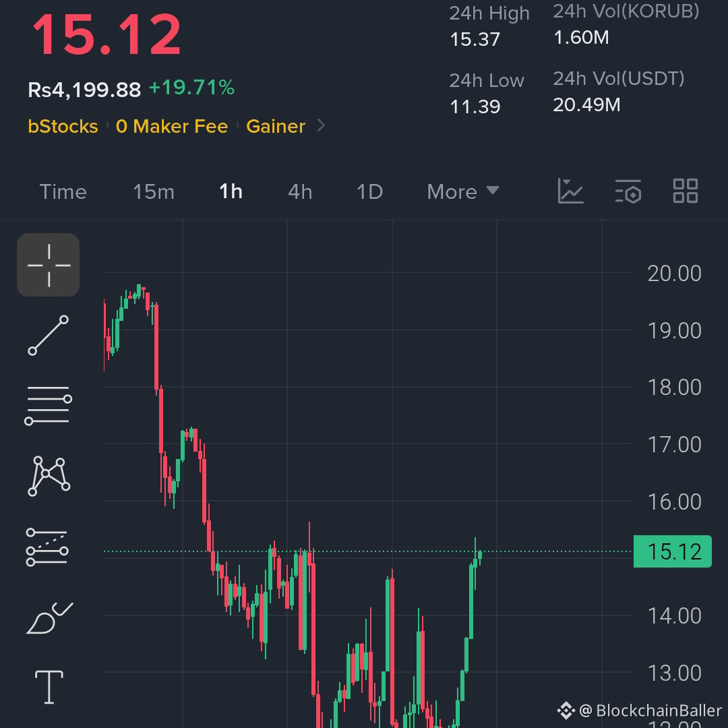The image size is (728, 728).
Task: Select the Fibonacci retracement lines tool
Action: pyautogui.click(x=47, y=547)
